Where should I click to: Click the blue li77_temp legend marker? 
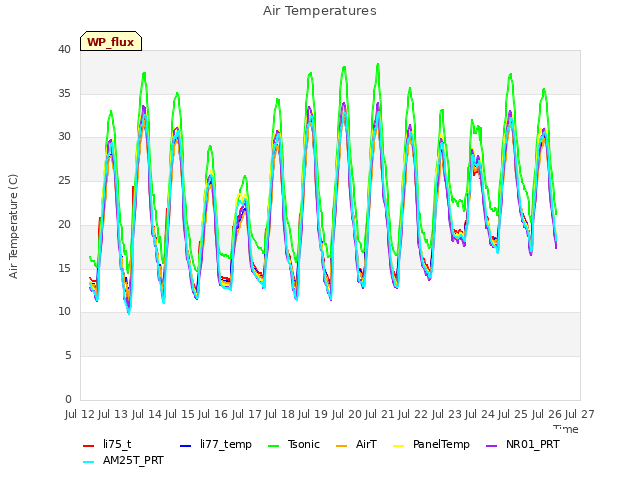[x=186, y=445]
